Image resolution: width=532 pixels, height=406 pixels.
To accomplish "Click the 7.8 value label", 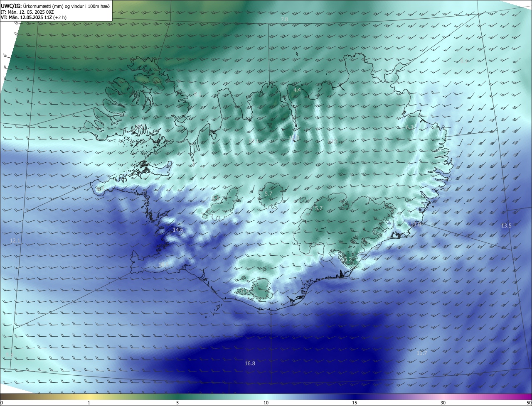I will tap(284, 20).
